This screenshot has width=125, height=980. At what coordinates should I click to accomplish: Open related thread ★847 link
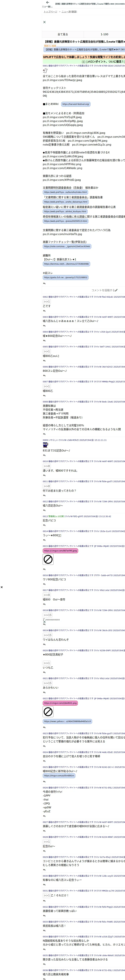[84, 49]
